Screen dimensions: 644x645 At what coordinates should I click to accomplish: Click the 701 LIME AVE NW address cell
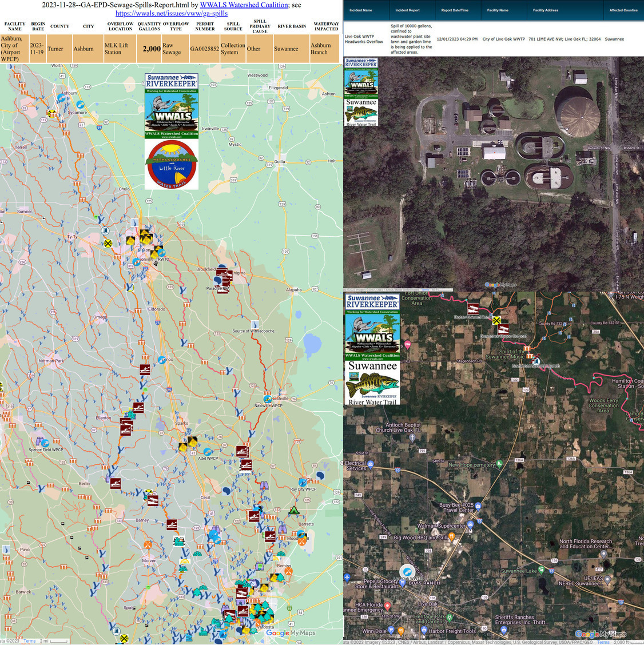coord(565,39)
